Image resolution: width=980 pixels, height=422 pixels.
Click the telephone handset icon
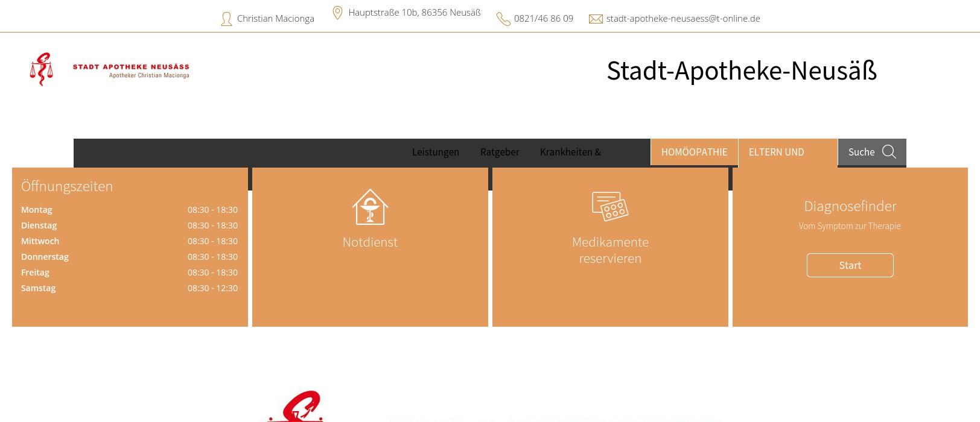pyautogui.click(x=503, y=19)
